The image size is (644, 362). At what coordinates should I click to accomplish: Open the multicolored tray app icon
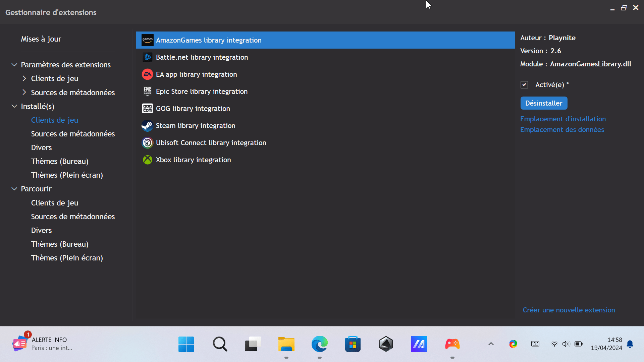(513, 344)
